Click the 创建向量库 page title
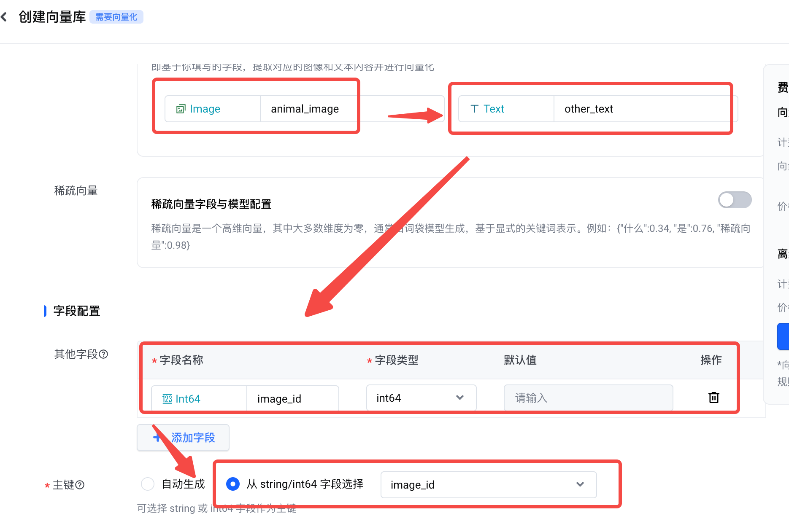Image resolution: width=789 pixels, height=532 pixels. [52, 17]
